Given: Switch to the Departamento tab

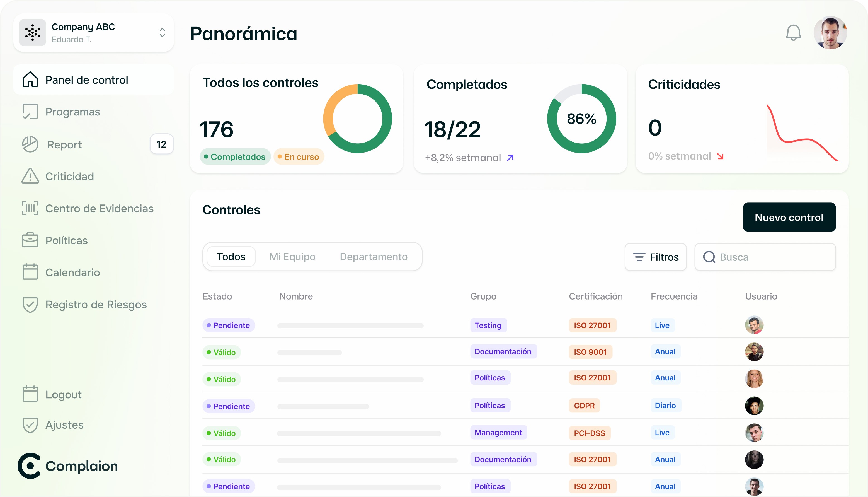Looking at the screenshot, I should click(374, 257).
